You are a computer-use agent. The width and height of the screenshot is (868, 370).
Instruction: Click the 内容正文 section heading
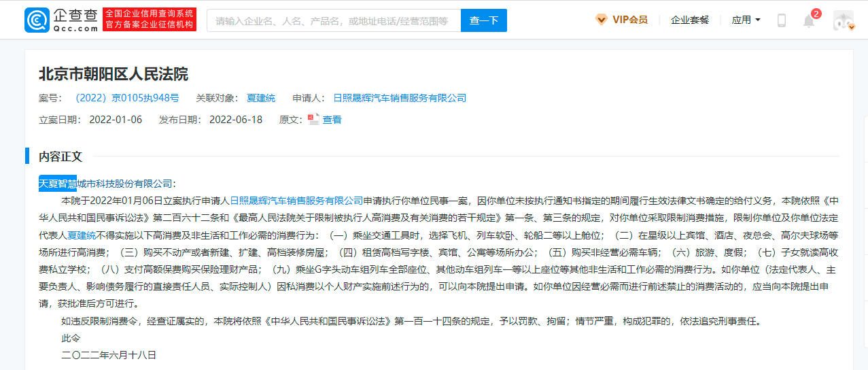[x=60, y=156]
